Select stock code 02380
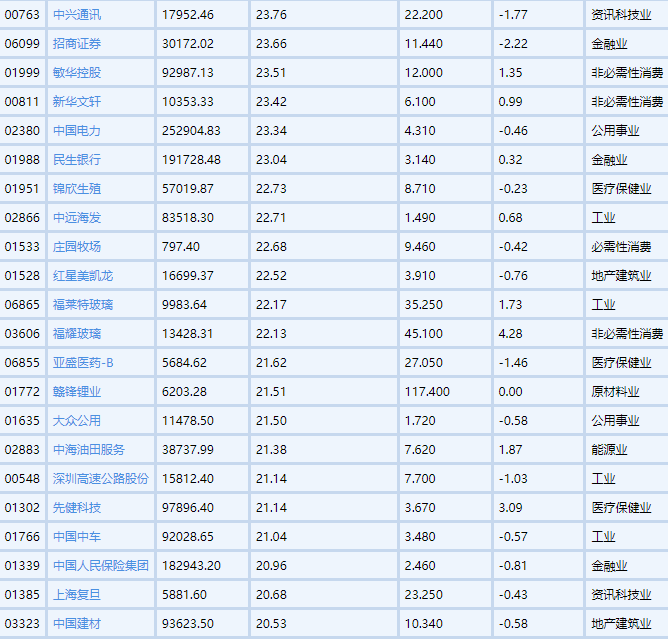 (22, 131)
